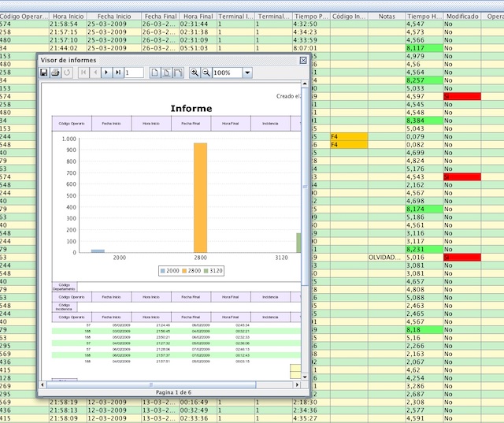Click the red Modificado cell
504x423 pixels.
(x=461, y=96)
